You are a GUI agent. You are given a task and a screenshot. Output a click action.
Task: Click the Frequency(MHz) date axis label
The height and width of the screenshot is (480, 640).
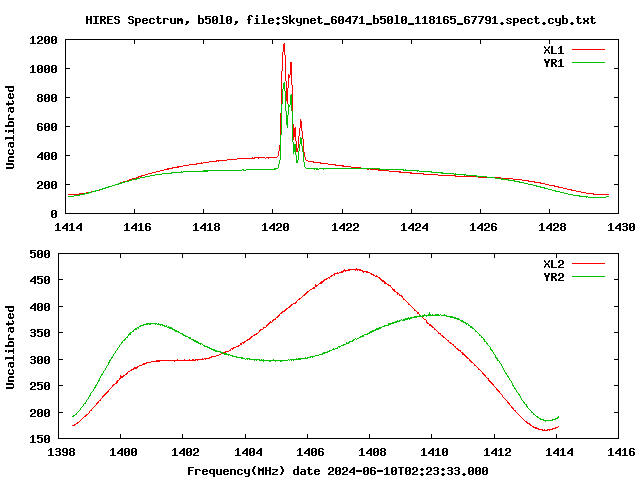[338, 471]
